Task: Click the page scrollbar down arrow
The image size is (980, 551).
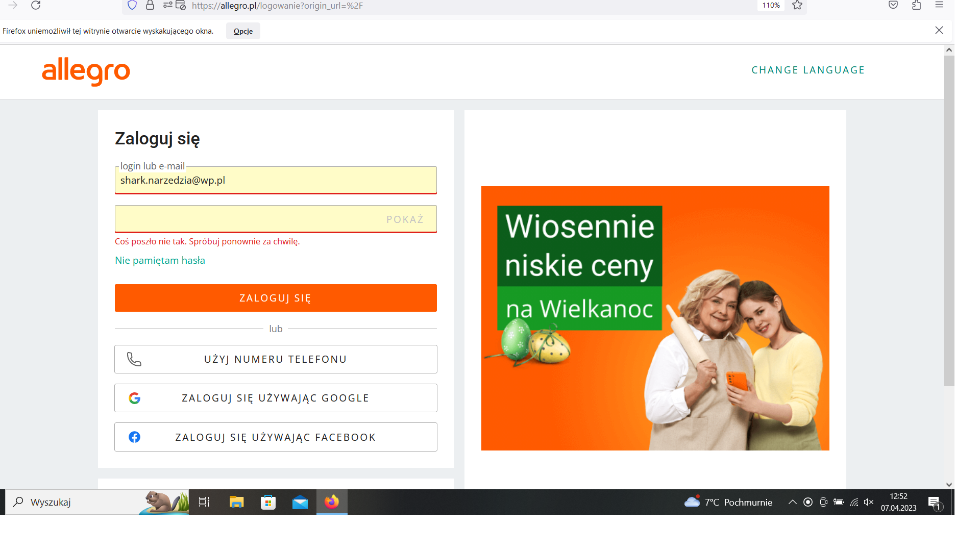Action: click(x=949, y=485)
